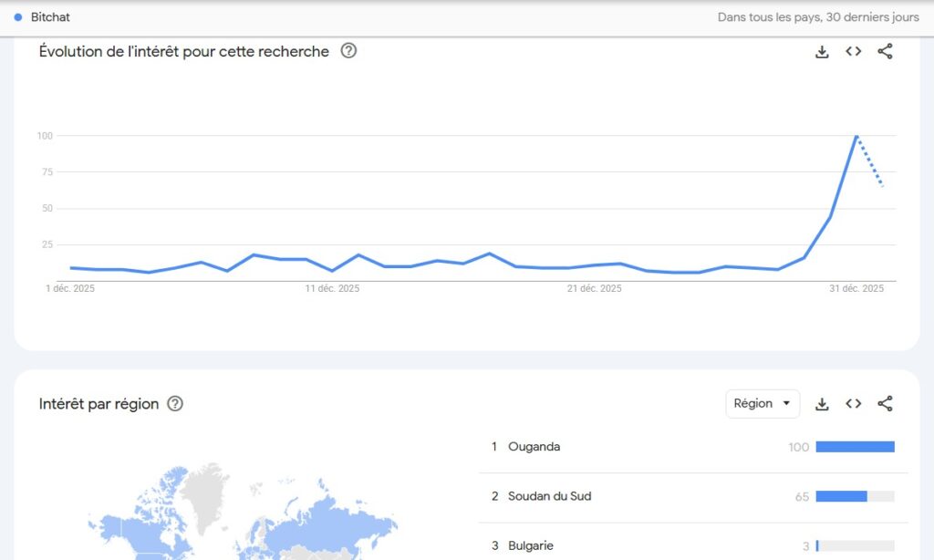Download the interest over time chart data
934x560 pixels.
(x=822, y=52)
